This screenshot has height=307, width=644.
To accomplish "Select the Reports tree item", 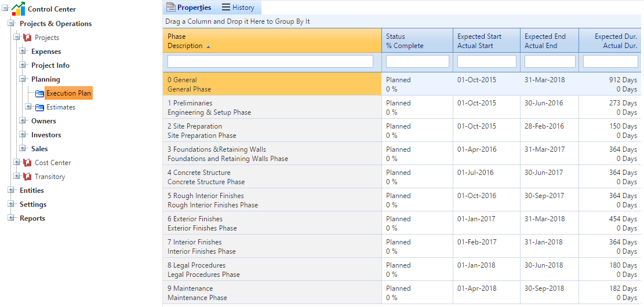I will click(x=32, y=218).
